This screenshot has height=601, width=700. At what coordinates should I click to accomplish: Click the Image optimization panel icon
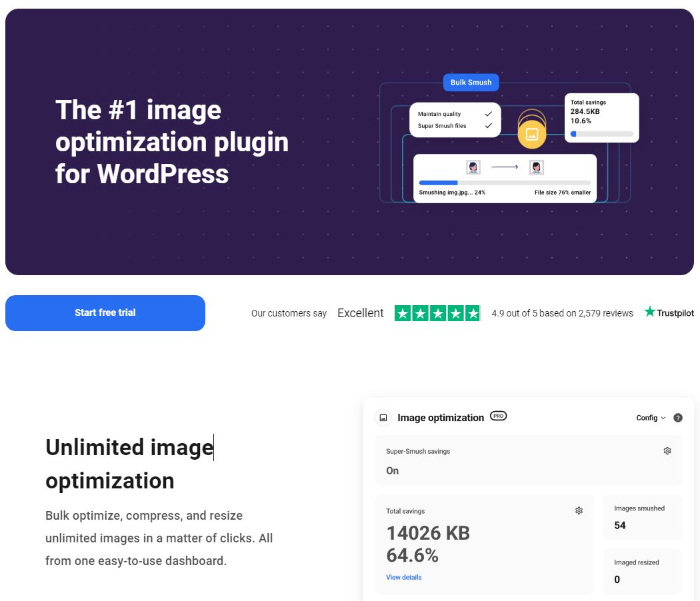(383, 418)
